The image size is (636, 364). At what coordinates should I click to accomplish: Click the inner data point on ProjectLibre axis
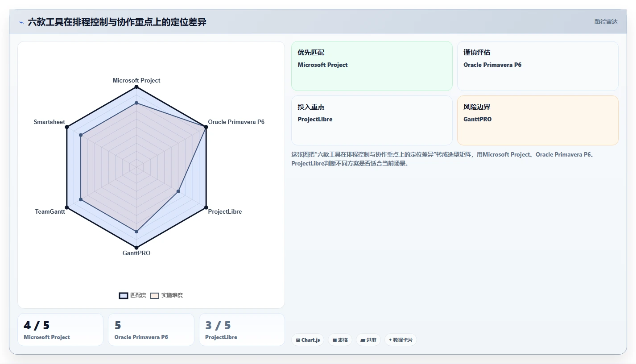click(x=178, y=191)
